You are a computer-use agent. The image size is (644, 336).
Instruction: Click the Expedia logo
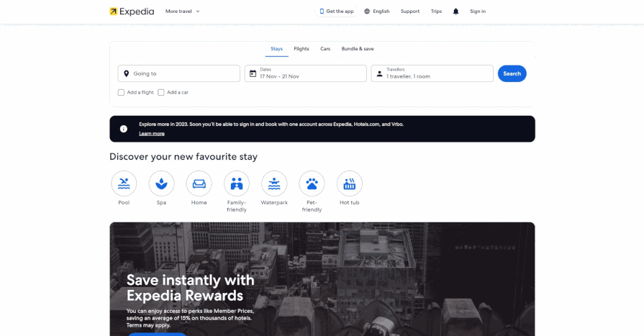pyautogui.click(x=132, y=12)
